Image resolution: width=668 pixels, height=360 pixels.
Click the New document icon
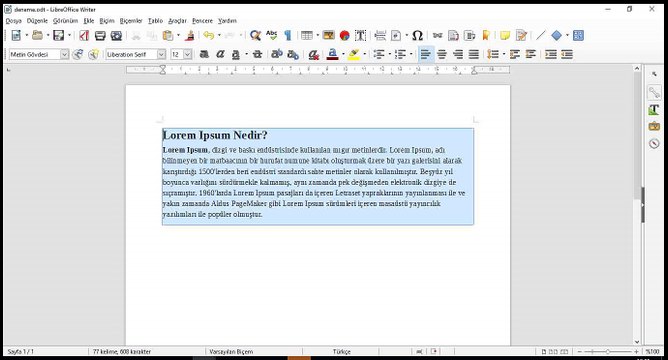click(16, 35)
